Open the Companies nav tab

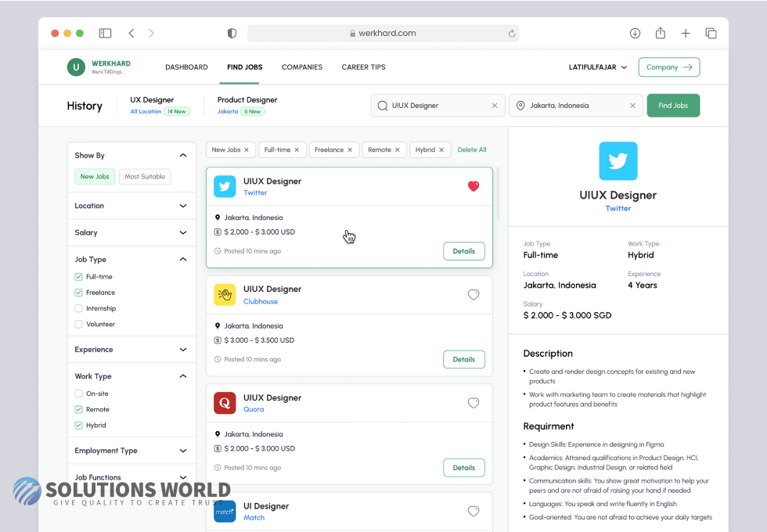coord(302,67)
